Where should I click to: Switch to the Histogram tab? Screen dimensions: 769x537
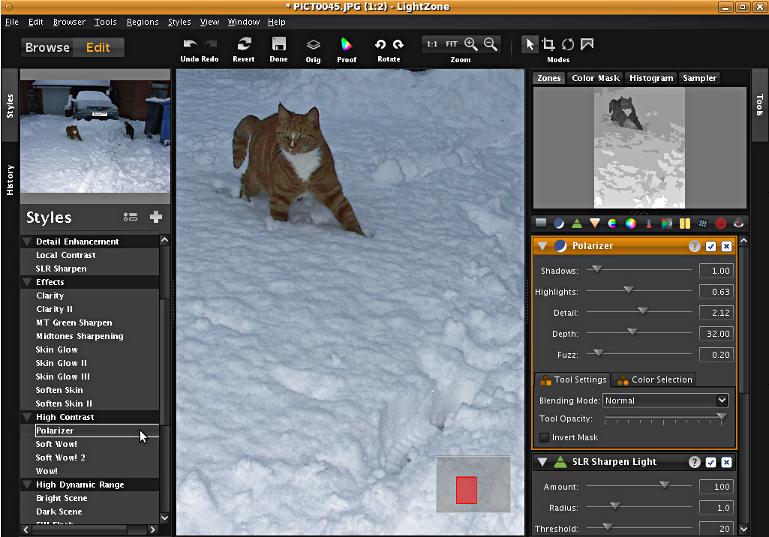tap(651, 78)
